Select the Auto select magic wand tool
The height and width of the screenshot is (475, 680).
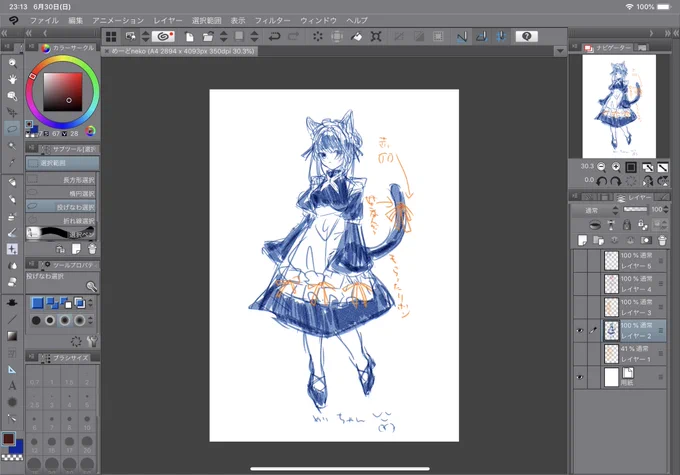13,146
